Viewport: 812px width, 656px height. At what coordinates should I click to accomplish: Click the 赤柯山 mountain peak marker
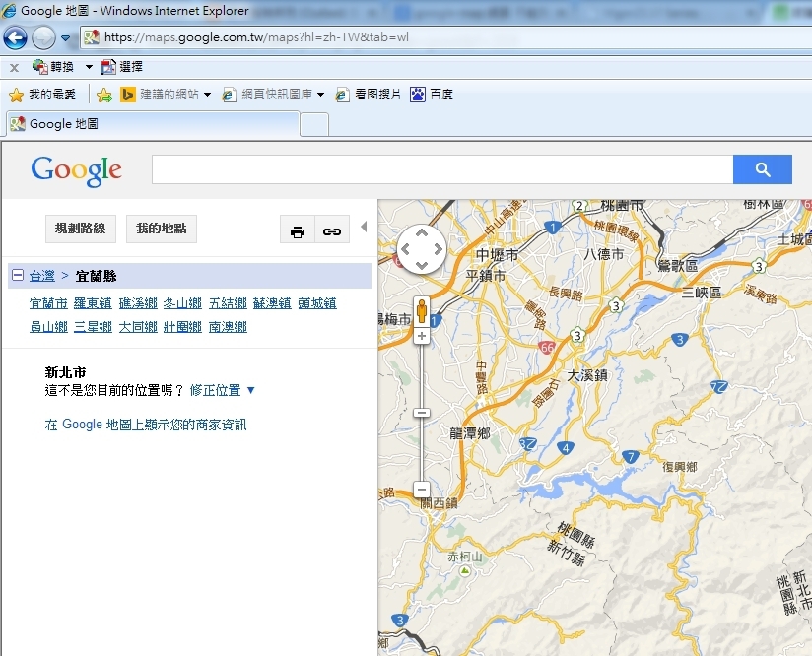pyautogui.click(x=465, y=571)
